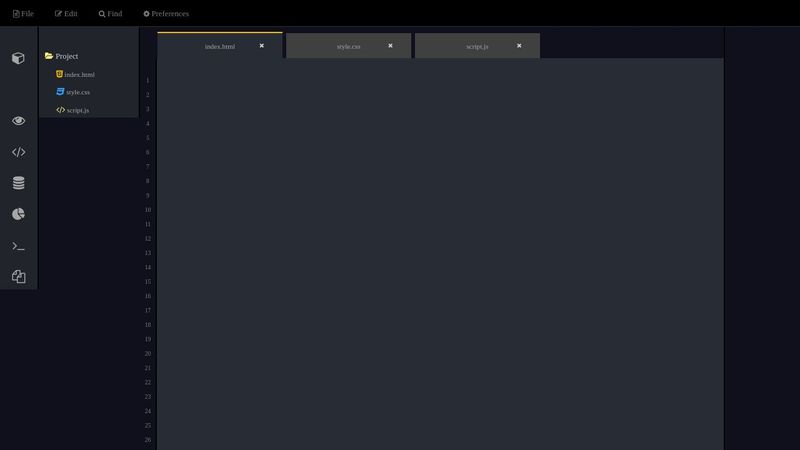This screenshot has height=450, width=800.
Task: Close the style.css tab
Action: click(390, 46)
